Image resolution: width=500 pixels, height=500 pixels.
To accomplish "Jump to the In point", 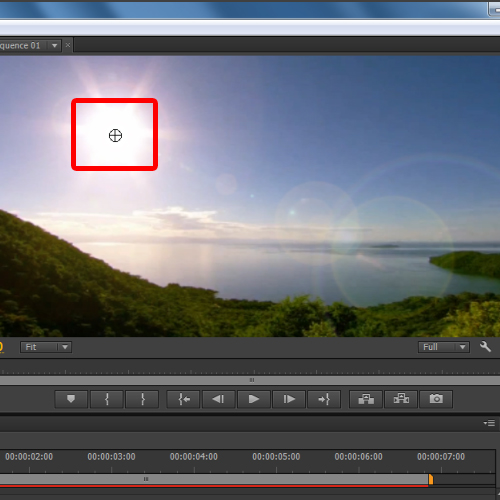I will [x=183, y=399].
